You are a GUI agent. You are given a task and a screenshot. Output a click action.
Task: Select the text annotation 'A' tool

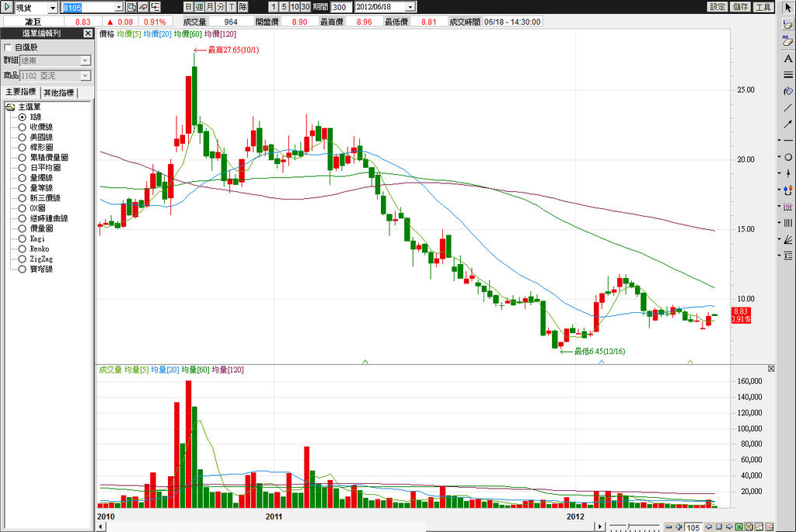[788, 58]
